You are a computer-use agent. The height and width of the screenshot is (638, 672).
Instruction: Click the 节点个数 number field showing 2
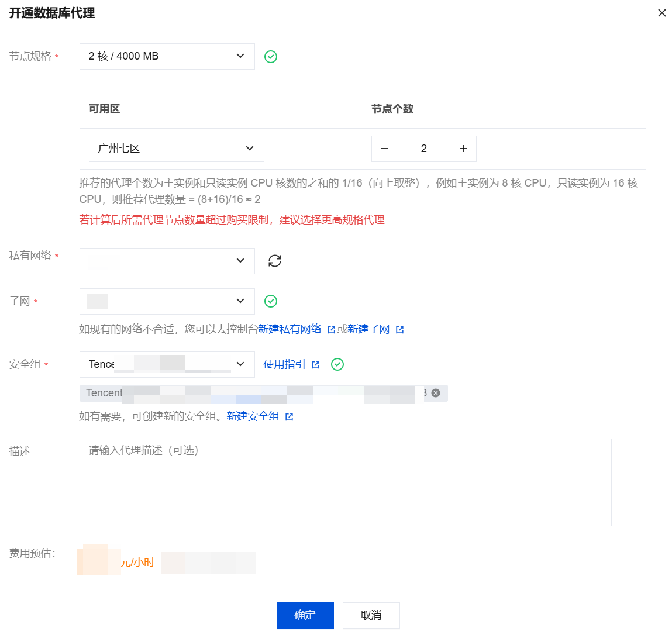pyautogui.click(x=424, y=149)
